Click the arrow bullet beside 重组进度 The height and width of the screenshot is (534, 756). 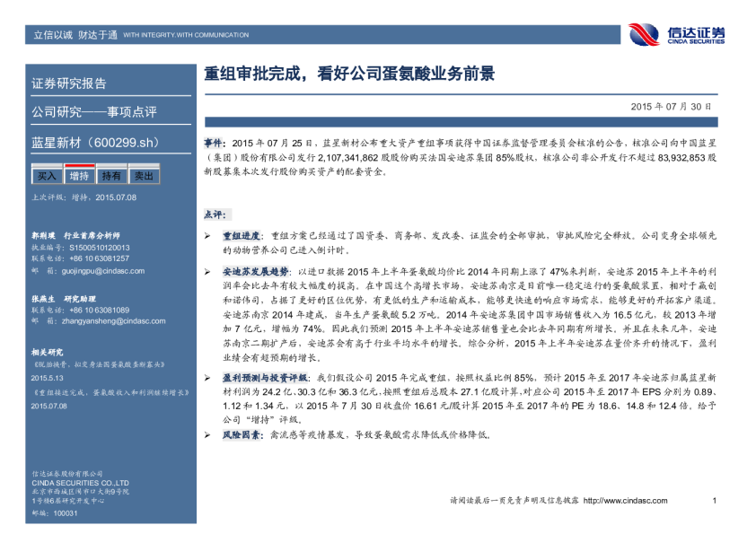208,234
